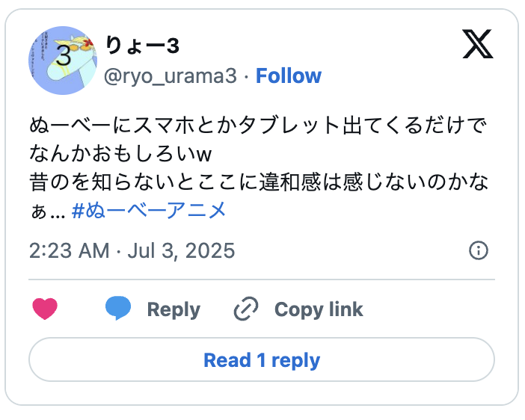Open the tweet info circle icon
525x420 pixels.
pos(478,250)
